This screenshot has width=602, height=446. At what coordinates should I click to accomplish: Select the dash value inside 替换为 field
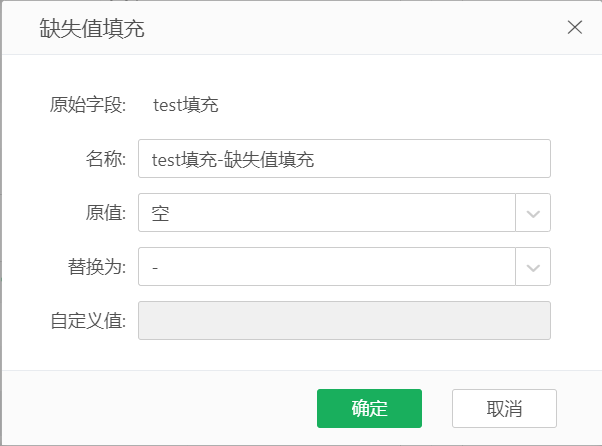155,267
